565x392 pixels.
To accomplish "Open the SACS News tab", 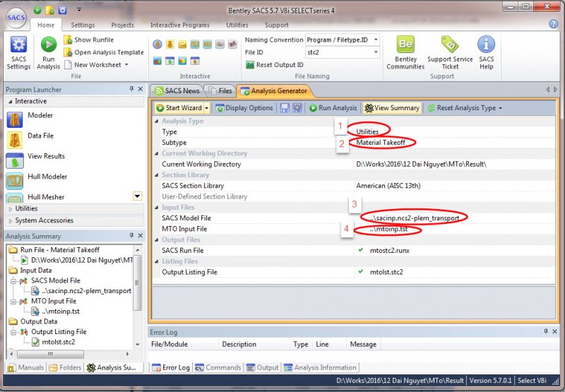I will 177,91.
